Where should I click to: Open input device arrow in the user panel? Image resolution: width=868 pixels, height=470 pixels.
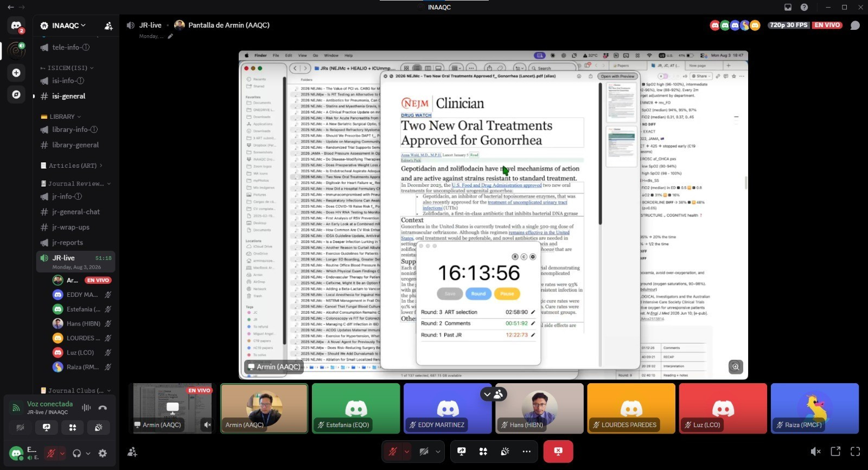[x=62, y=453]
